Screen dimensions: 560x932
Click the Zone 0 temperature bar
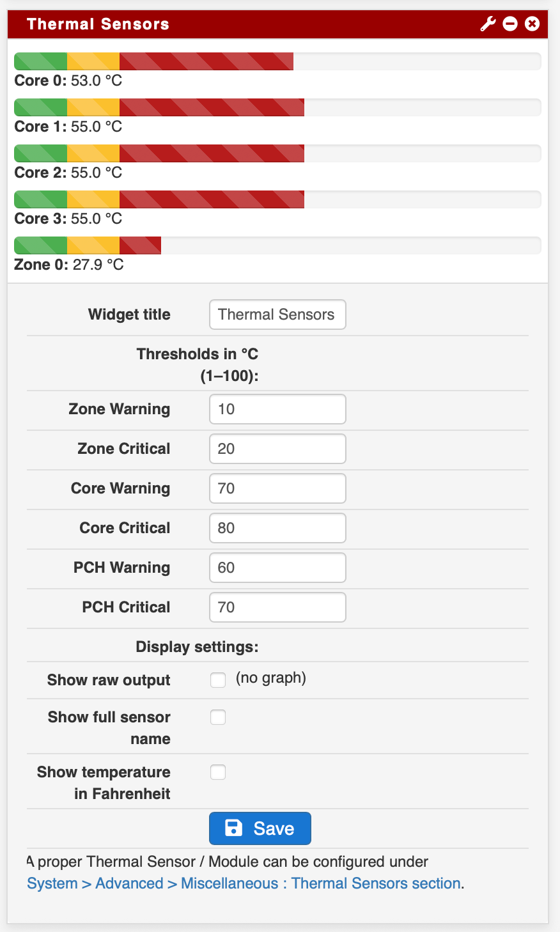pyautogui.click(x=277, y=245)
